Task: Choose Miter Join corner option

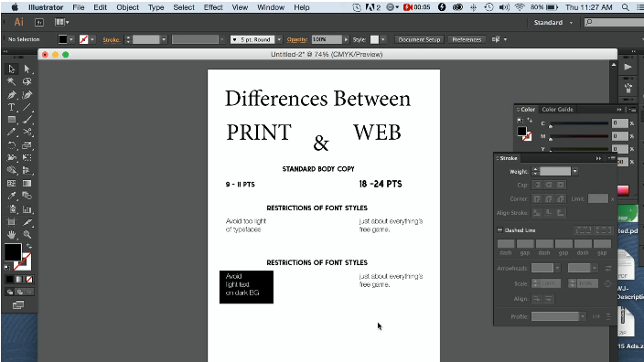Action: (x=537, y=199)
